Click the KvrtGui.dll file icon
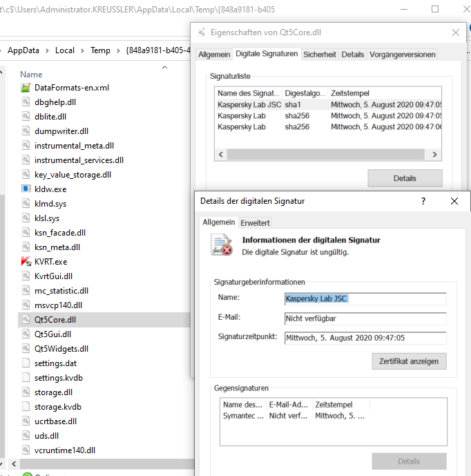Viewport: 471px width, 476px height. pos(26,276)
